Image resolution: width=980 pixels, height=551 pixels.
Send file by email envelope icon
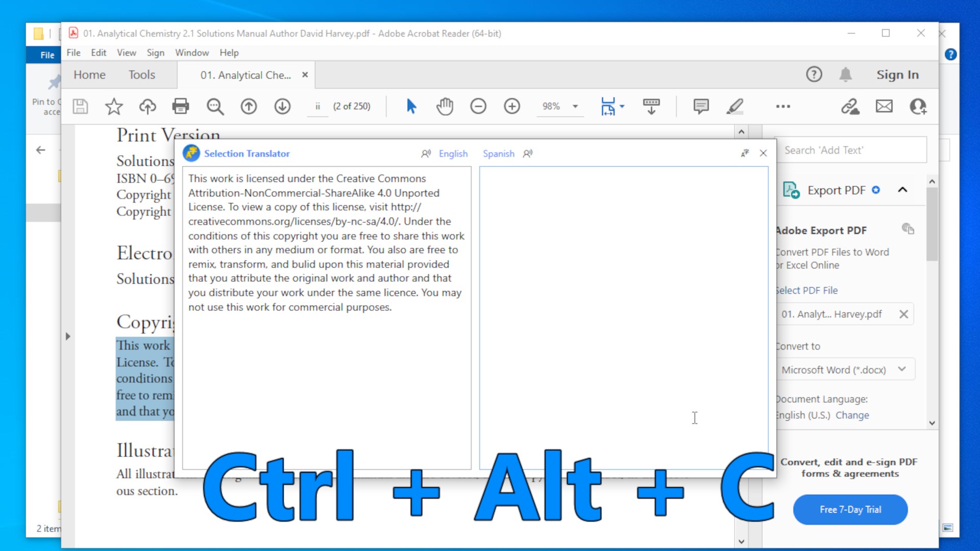(x=884, y=106)
